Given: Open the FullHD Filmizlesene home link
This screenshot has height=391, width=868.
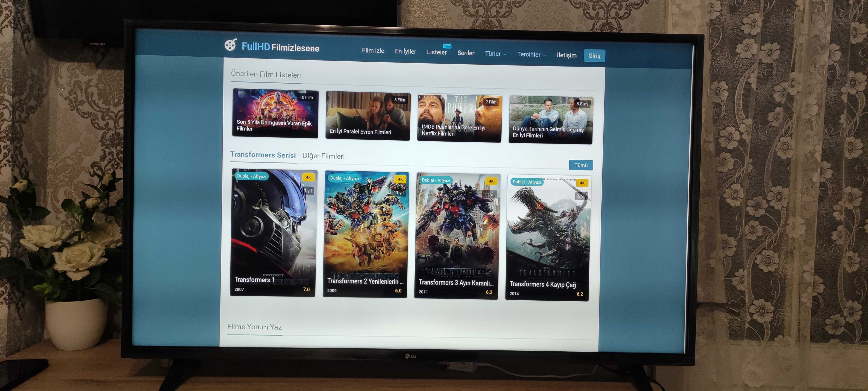Looking at the screenshot, I should (x=280, y=47).
